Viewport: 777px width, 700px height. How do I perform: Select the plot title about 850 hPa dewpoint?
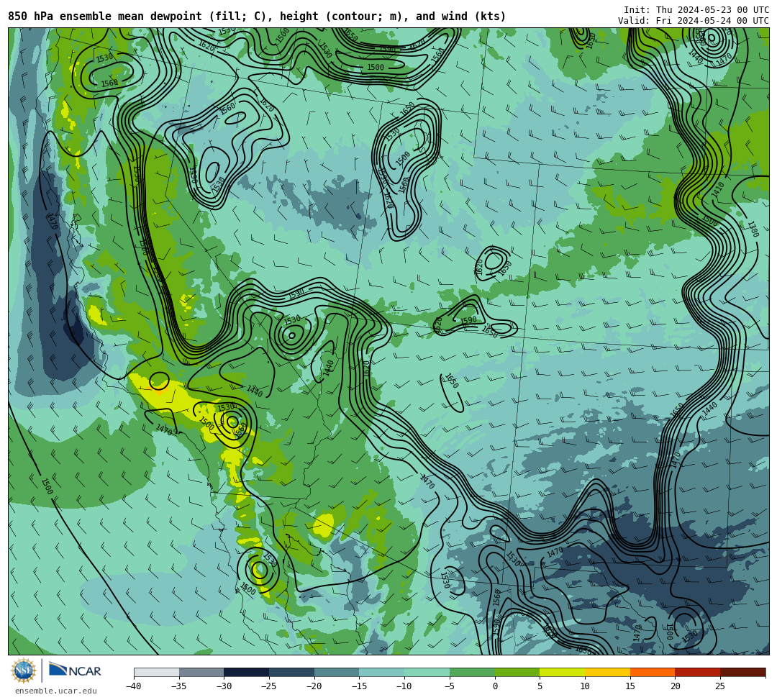pyautogui.click(x=257, y=17)
